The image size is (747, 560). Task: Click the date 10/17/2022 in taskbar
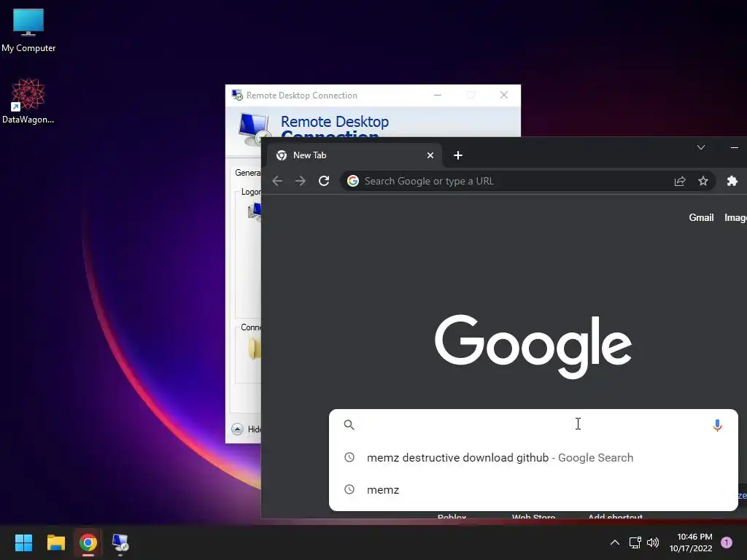(x=691, y=548)
